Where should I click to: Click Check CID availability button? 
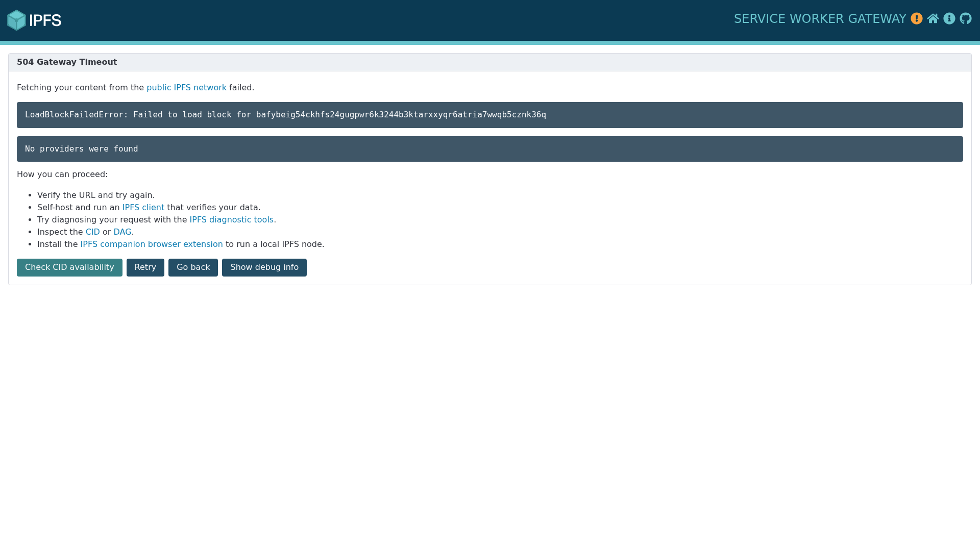point(69,267)
